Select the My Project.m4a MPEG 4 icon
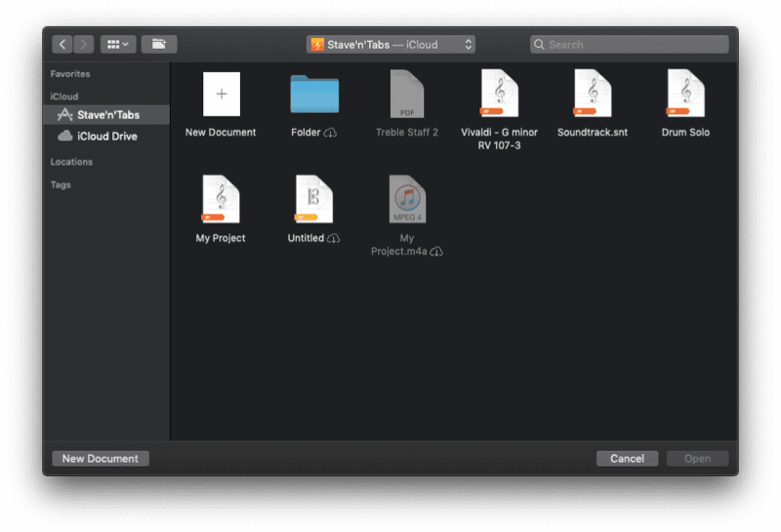Image resolution: width=781 pixels, height=532 pixels. (407, 199)
